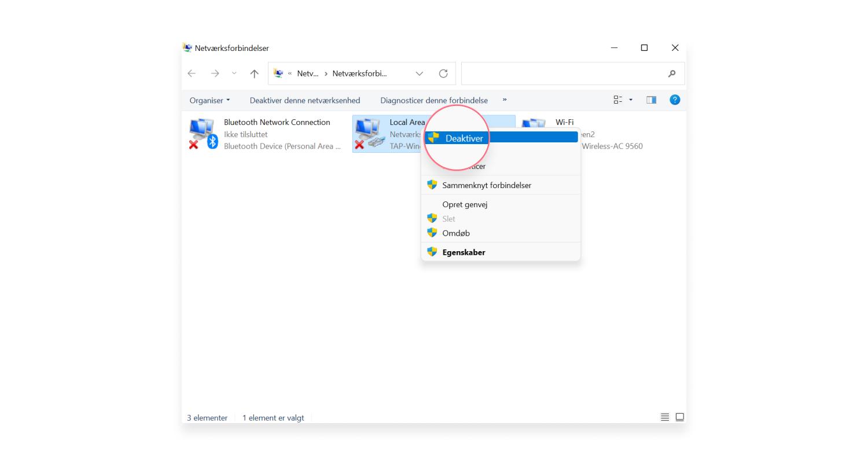Click the Bluetooth Network Connection label
Screen dimensions: 868x463
pos(277,122)
